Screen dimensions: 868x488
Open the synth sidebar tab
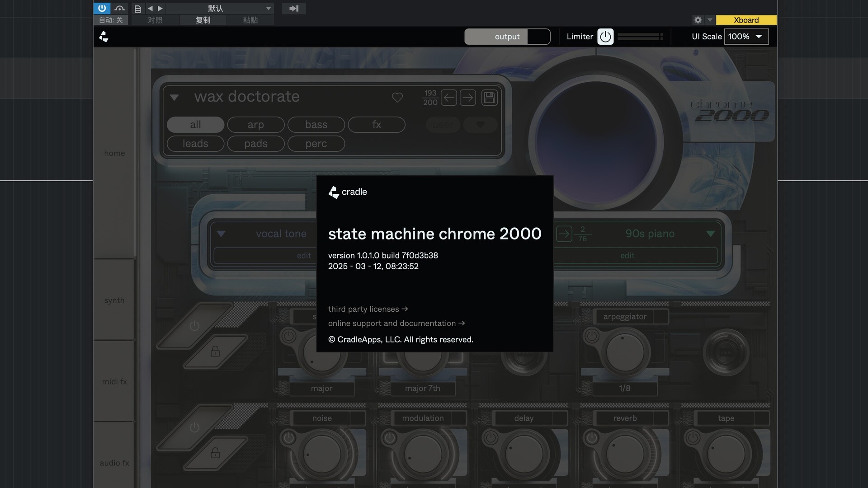[114, 300]
